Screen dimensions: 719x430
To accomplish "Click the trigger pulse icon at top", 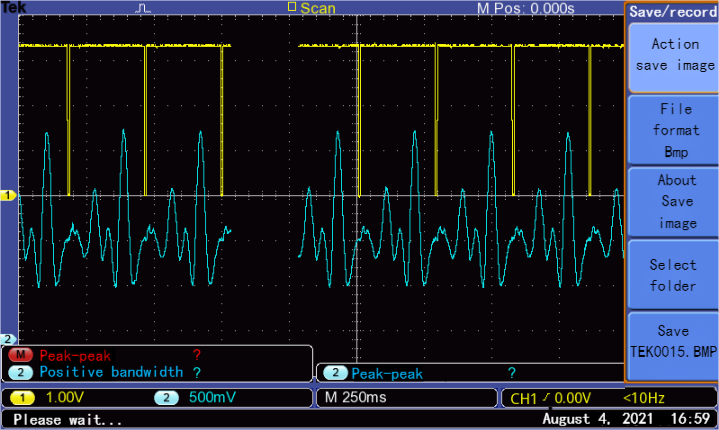I will tap(143, 8).
